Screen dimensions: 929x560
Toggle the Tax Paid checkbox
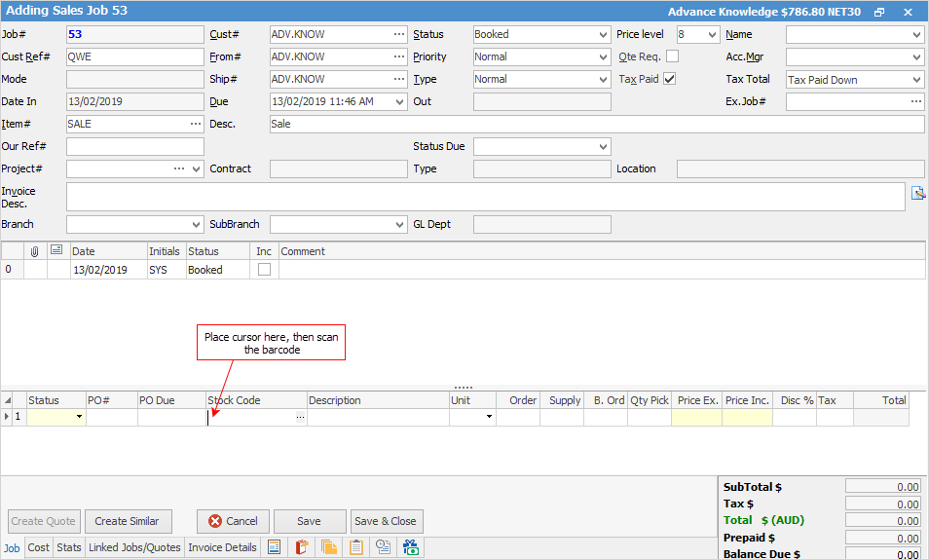[670, 79]
